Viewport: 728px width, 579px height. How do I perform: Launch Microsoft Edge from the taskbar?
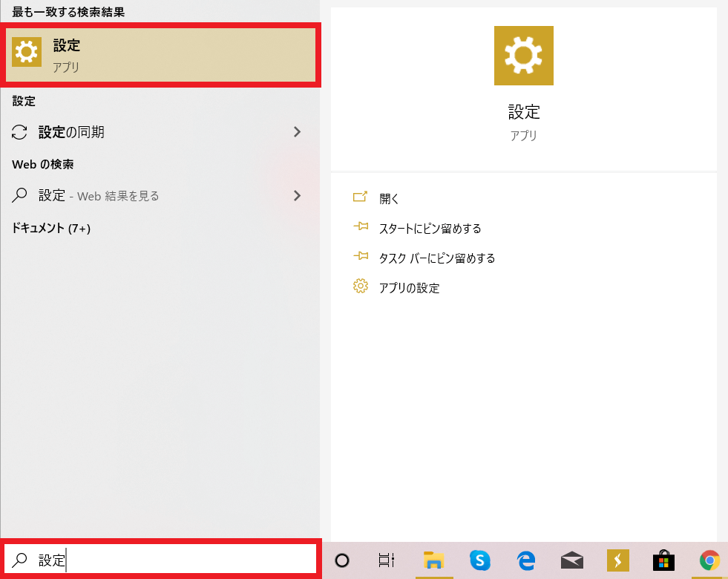coord(526,560)
